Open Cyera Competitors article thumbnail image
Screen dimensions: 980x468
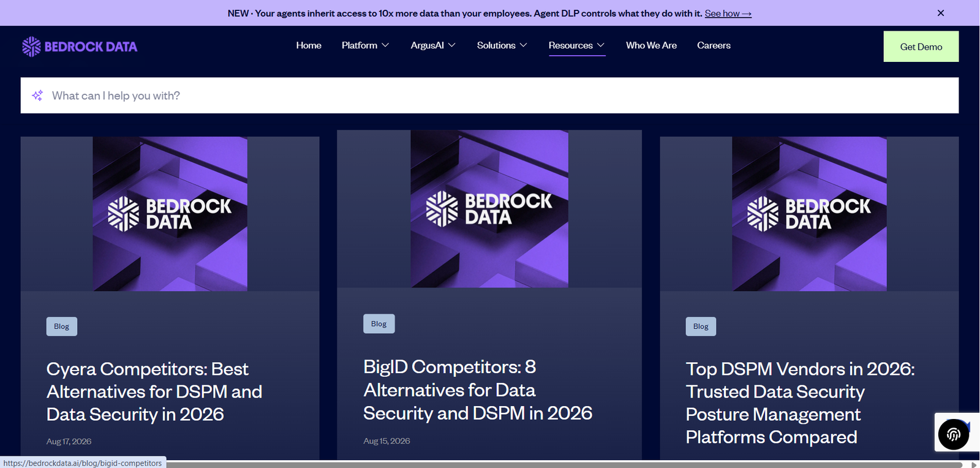point(170,214)
